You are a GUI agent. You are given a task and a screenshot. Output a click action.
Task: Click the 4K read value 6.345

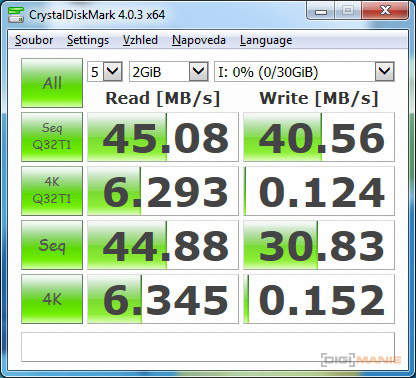(163, 299)
